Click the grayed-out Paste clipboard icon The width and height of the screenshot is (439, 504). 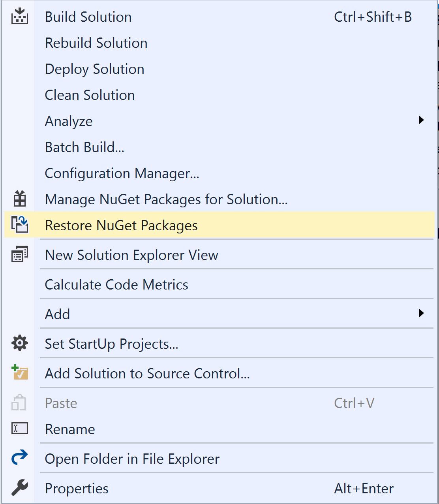pyautogui.click(x=19, y=402)
